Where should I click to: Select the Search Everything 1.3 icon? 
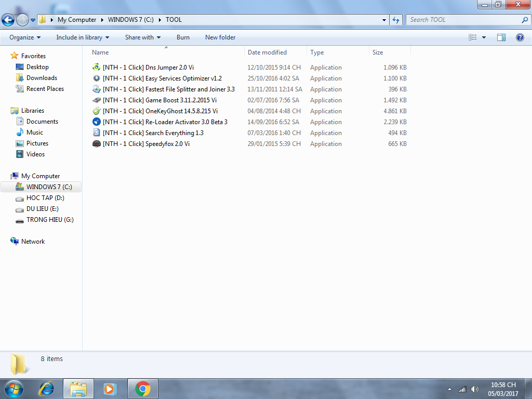coord(97,132)
